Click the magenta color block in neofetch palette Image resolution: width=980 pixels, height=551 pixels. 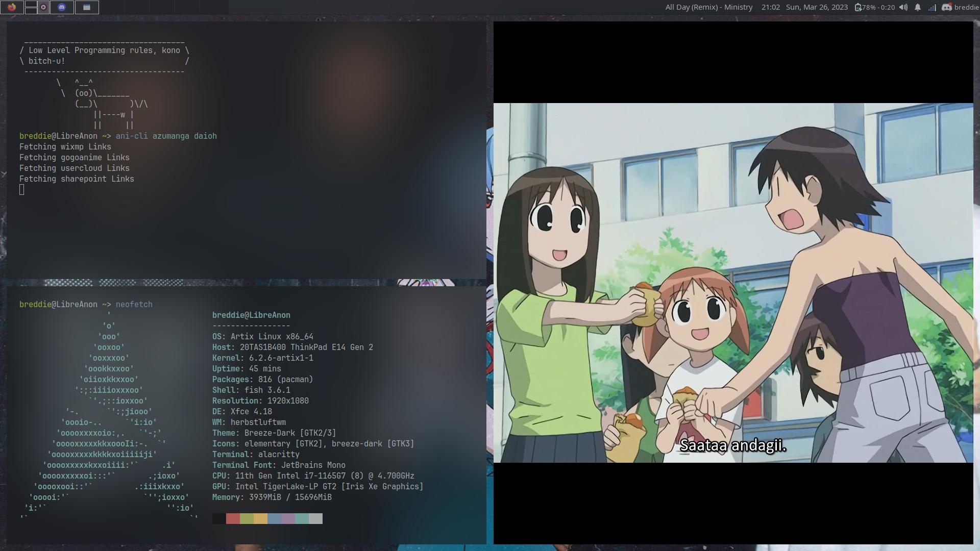click(288, 519)
